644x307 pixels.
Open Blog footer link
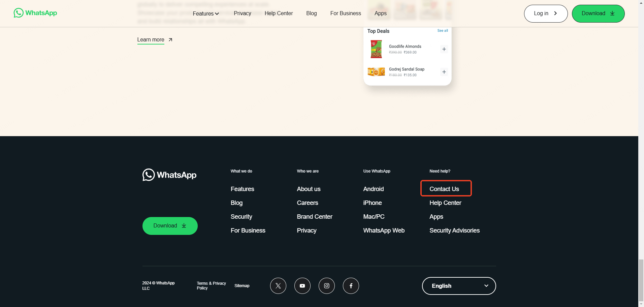pyautogui.click(x=236, y=203)
